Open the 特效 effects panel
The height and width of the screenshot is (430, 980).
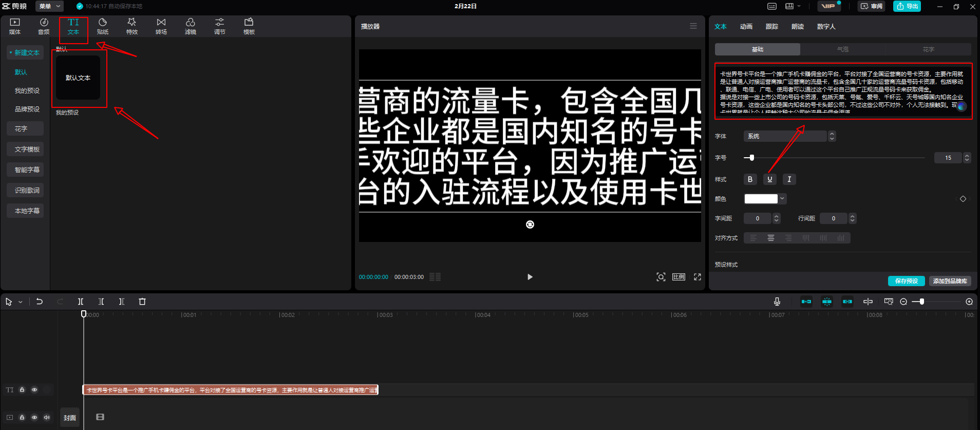pos(132,26)
